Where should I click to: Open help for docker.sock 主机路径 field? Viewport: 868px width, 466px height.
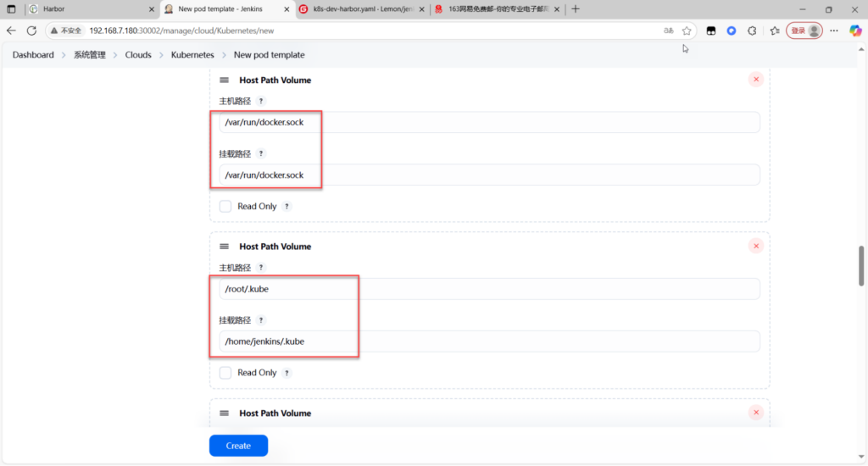pos(261,101)
